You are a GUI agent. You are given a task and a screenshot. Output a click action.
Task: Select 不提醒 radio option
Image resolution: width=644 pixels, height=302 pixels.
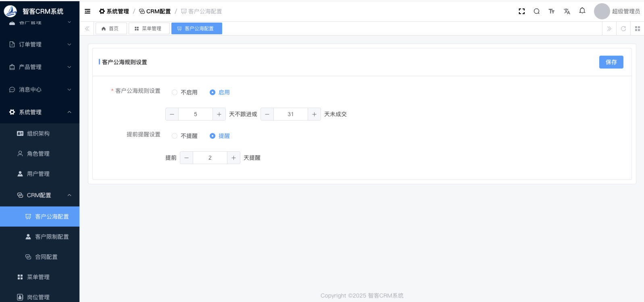[175, 136]
